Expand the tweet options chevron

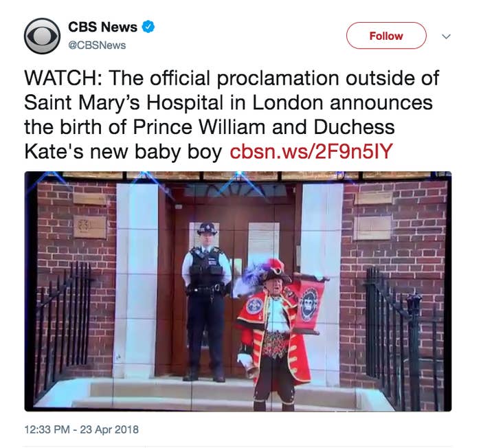pyautogui.click(x=446, y=36)
